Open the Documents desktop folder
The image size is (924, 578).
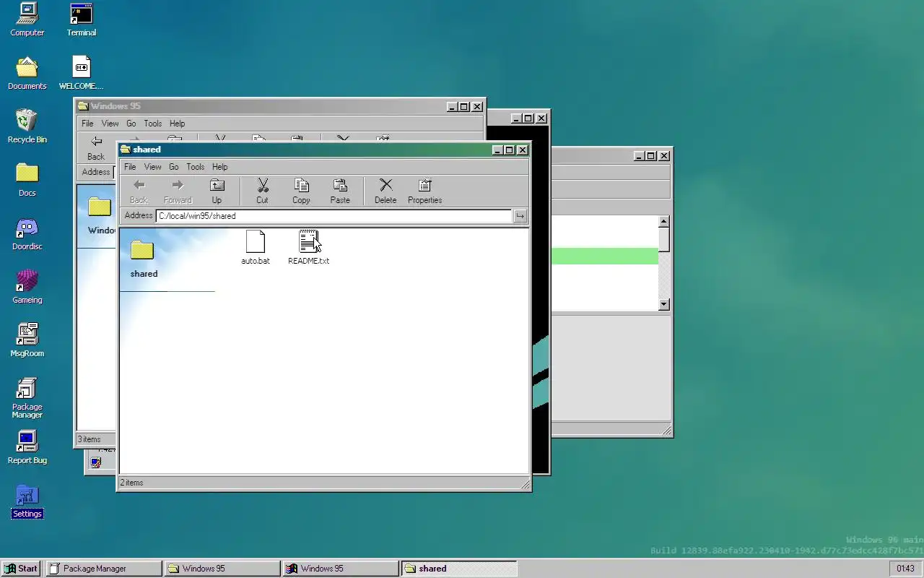(27, 73)
